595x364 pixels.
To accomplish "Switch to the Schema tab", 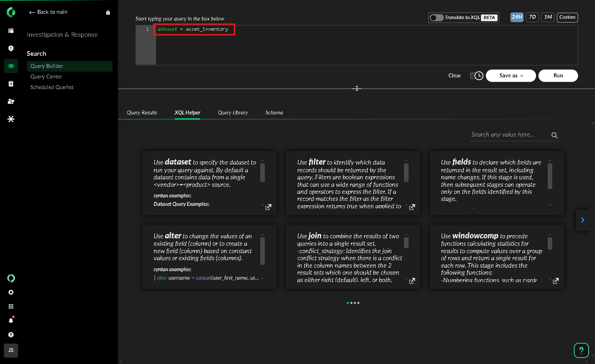I will click(274, 113).
